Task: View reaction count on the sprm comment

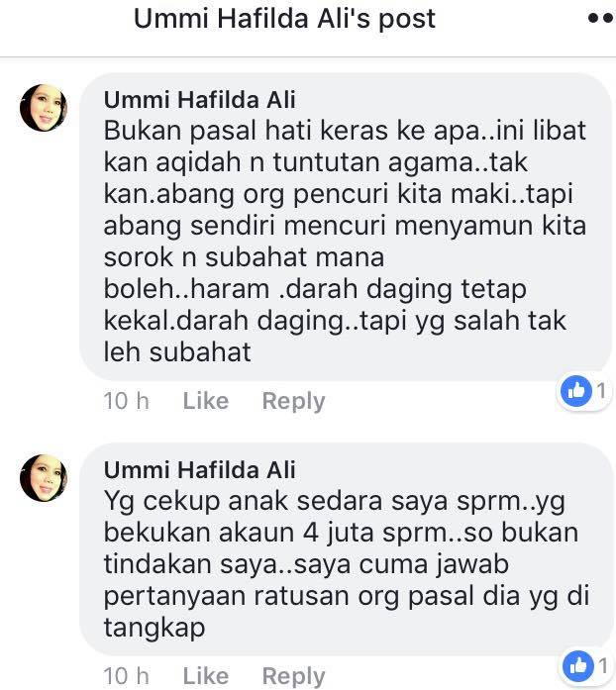Action: coord(603,665)
